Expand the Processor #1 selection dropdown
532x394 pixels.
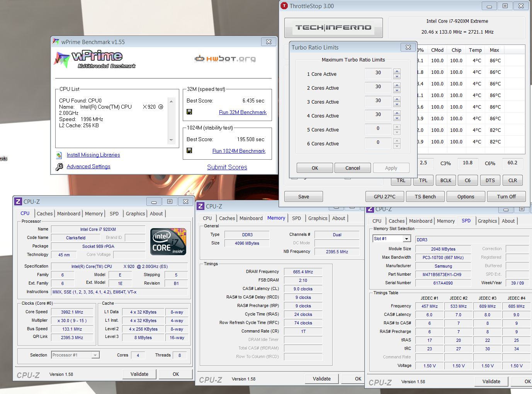95,355
